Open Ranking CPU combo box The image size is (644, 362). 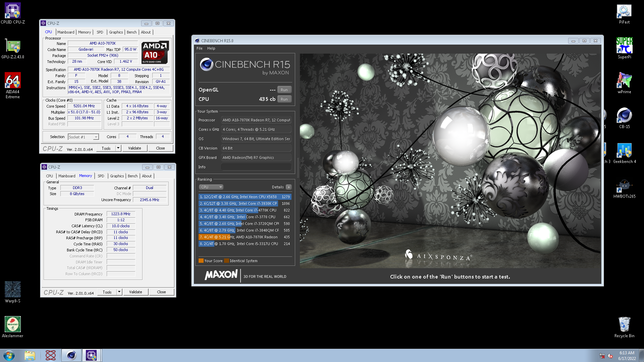(211, 187)
